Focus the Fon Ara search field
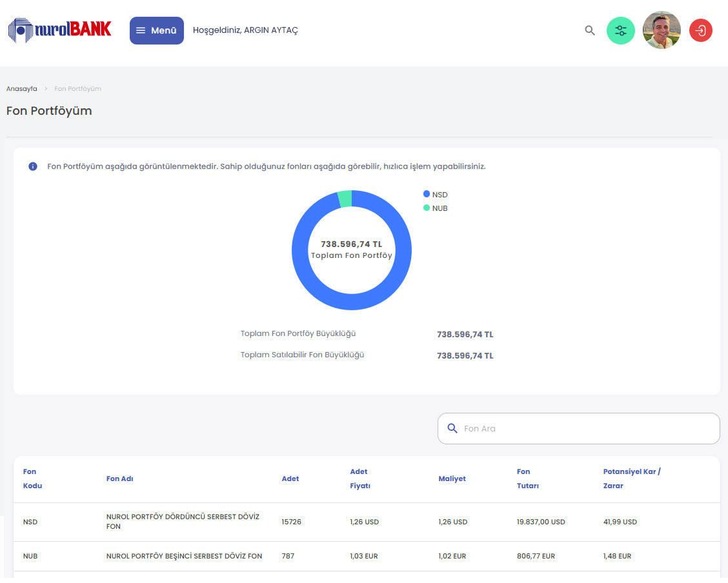This screenshot has width=728, height=583. pyautogui.click(x=578, y=429)
